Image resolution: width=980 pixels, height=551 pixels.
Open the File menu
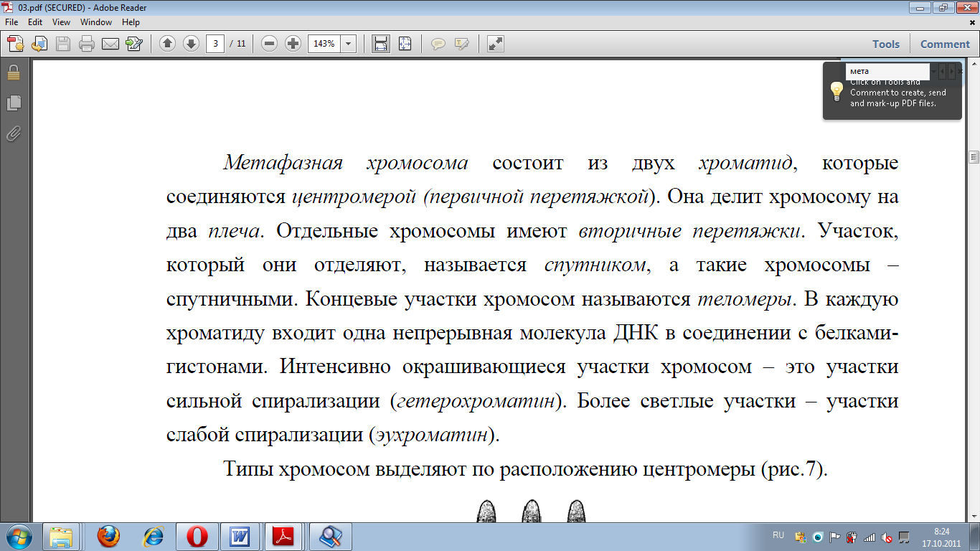[x=11, y=22]
